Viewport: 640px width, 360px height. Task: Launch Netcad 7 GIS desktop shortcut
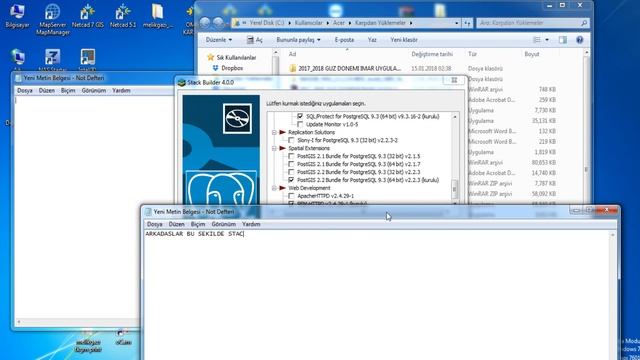[87, 16]
